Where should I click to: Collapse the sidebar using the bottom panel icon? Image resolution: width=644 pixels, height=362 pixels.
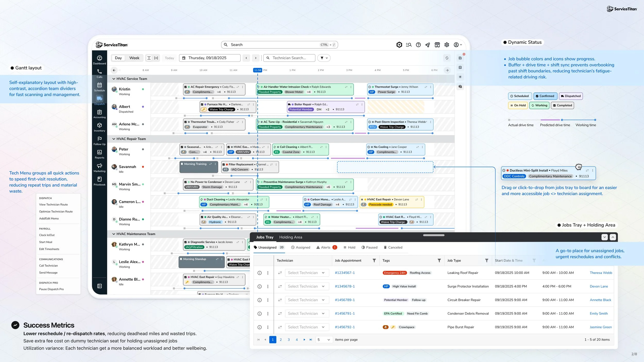click(x=99, y=286)
